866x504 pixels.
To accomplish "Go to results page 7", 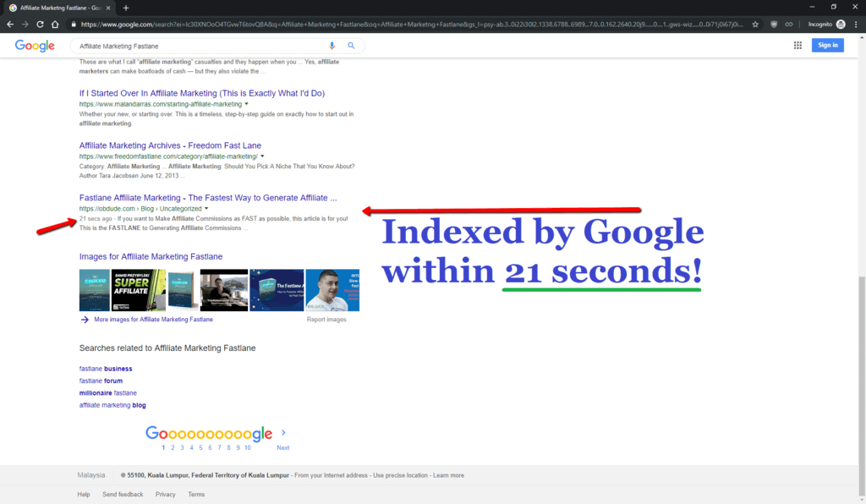I will tap(219, 447).
